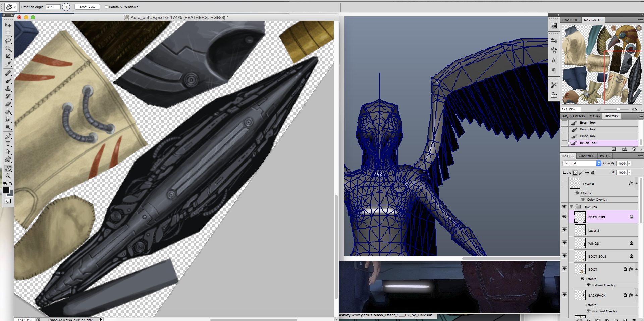644x321 pixels.
Task: Hide the Layer 2 layer
Action: tap(565, 230)
